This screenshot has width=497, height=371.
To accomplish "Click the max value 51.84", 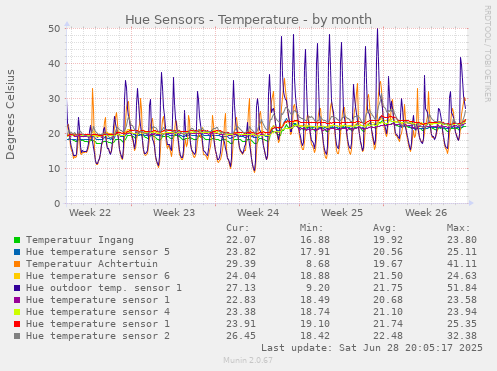I will coord(462,288).
